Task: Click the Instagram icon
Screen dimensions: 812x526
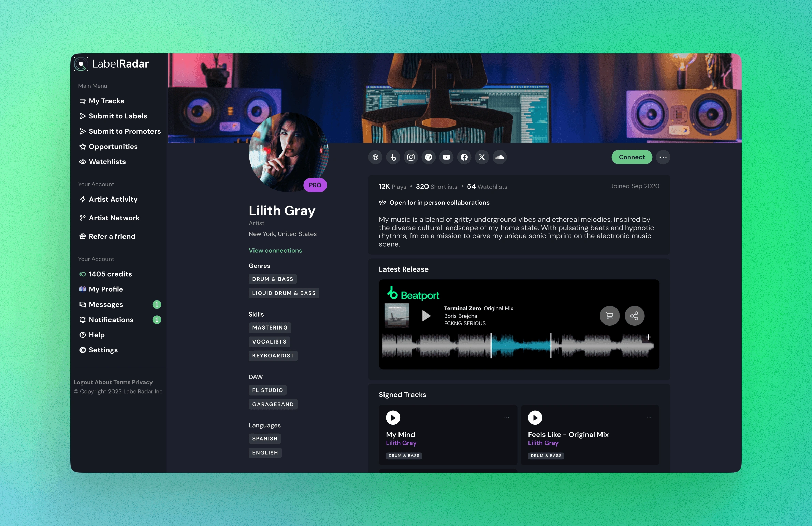Action: [x=411, y=157]
